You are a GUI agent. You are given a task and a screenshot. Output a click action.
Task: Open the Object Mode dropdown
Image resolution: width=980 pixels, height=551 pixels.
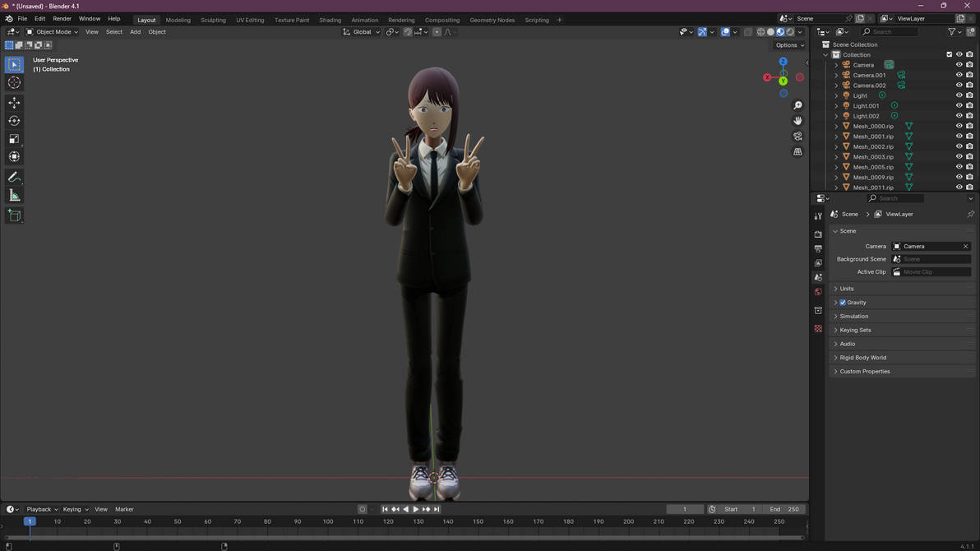point(53,32)
